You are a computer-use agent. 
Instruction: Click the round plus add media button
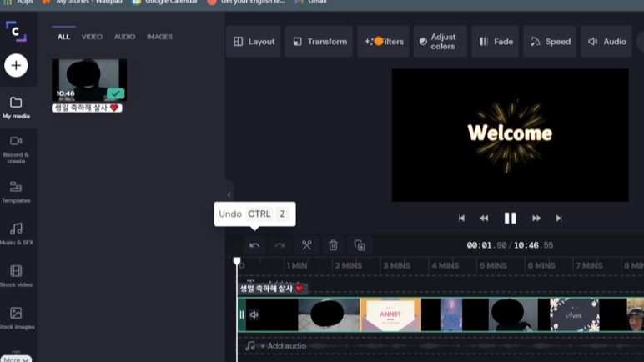pos(16,65)
